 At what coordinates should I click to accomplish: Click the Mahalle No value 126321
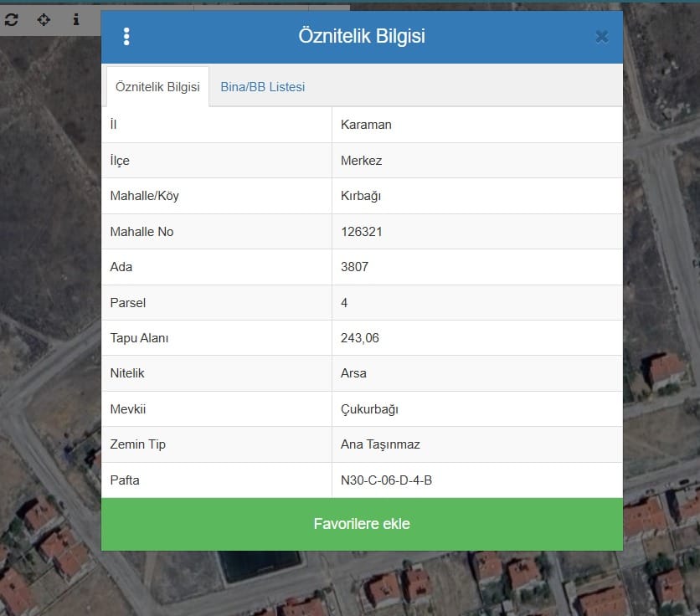pos(362,232)
